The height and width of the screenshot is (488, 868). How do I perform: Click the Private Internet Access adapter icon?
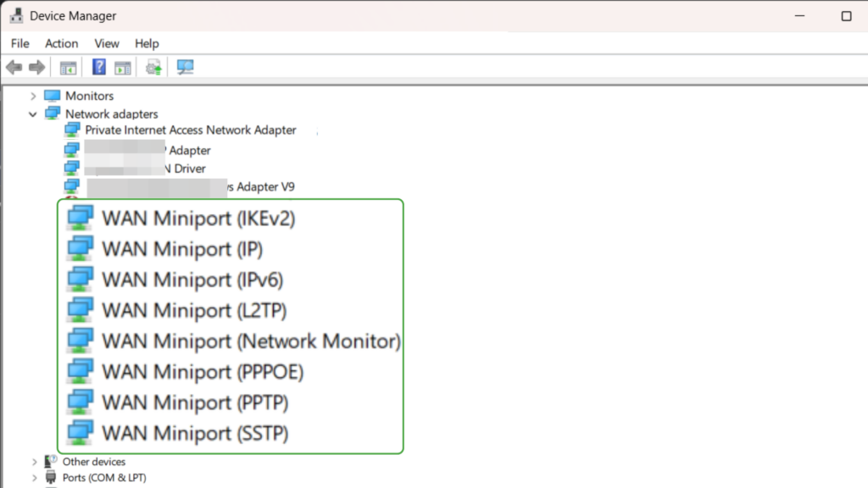point(72,130)
